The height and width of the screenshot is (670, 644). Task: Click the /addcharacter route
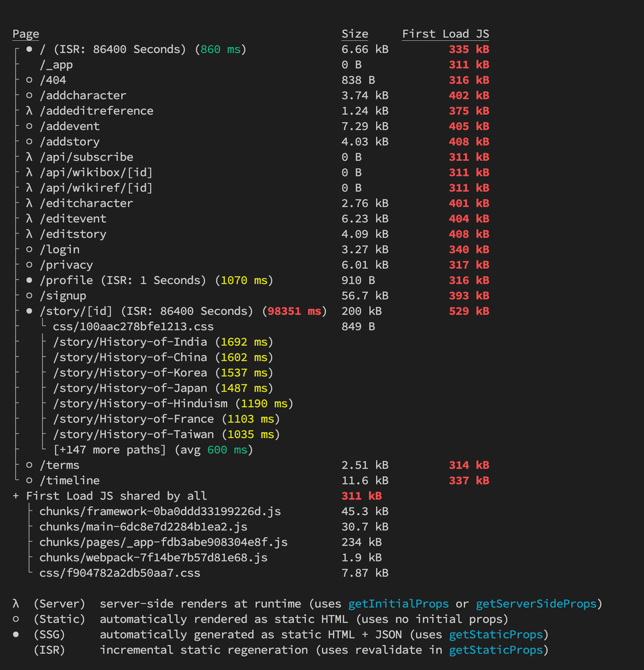[83, 95]
